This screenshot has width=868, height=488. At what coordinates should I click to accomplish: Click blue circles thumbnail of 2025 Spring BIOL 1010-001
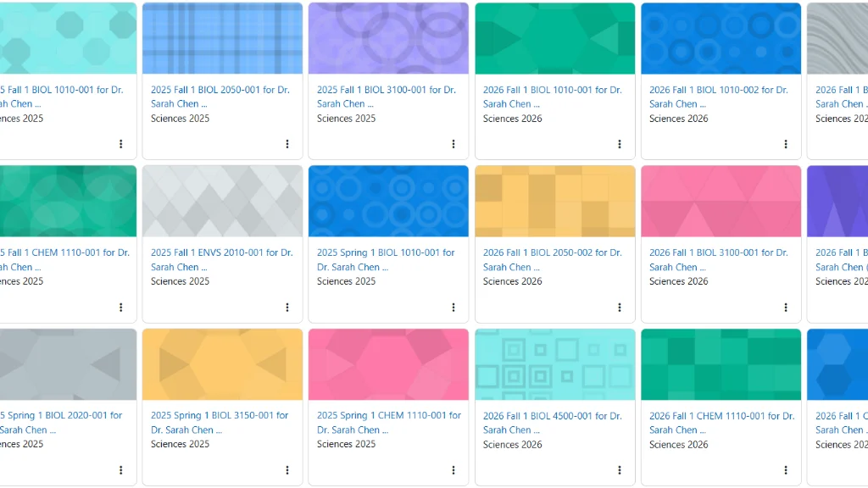pos(388,202)
